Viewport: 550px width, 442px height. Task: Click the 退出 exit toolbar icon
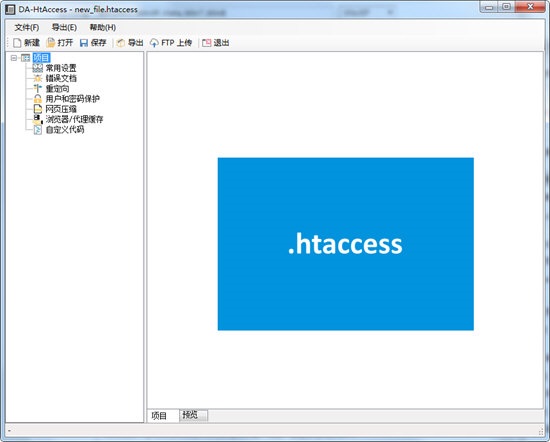tap(207, 43)
